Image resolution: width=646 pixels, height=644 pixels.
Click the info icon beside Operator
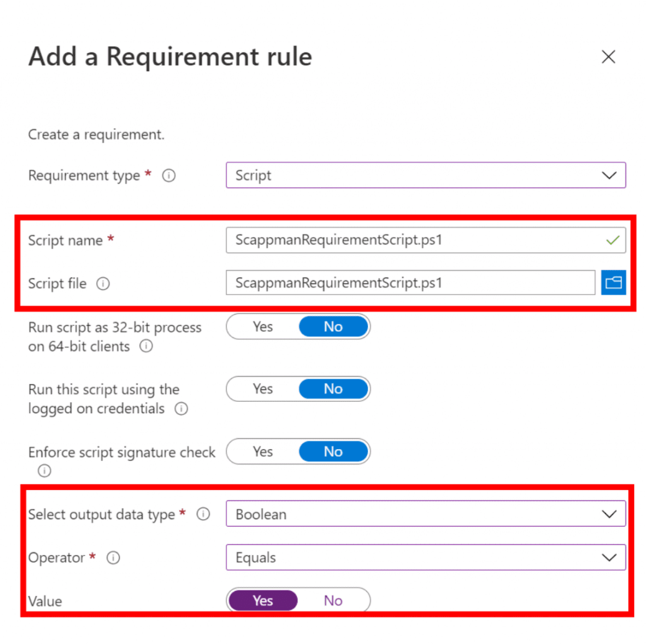tap(114, 558)
